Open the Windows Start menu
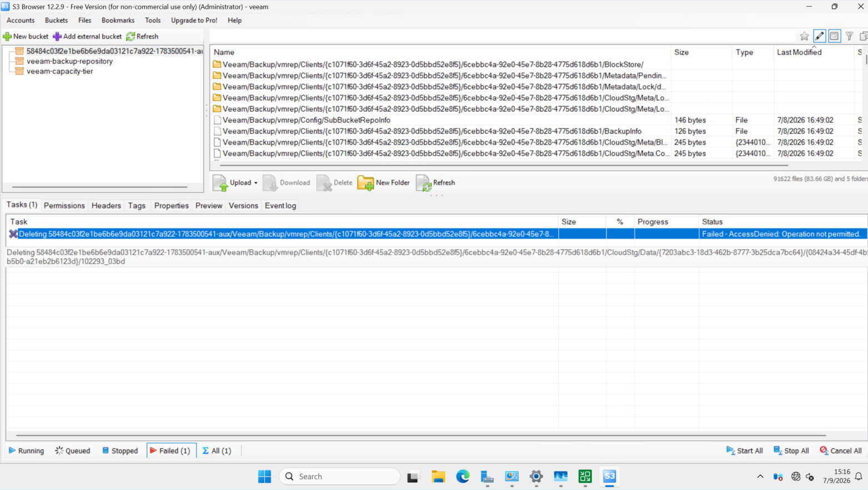 pyautogui.click(x=264, y=477)
